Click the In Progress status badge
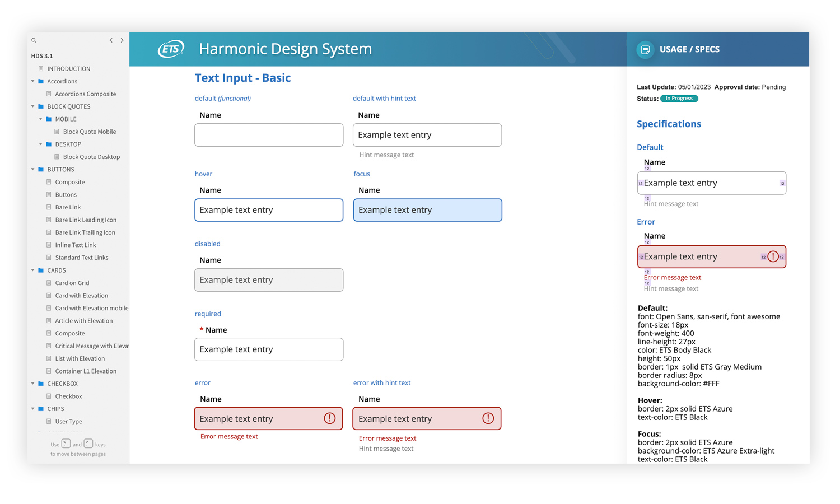The height and width of the screenshot is (504, 840). [679, 99]
